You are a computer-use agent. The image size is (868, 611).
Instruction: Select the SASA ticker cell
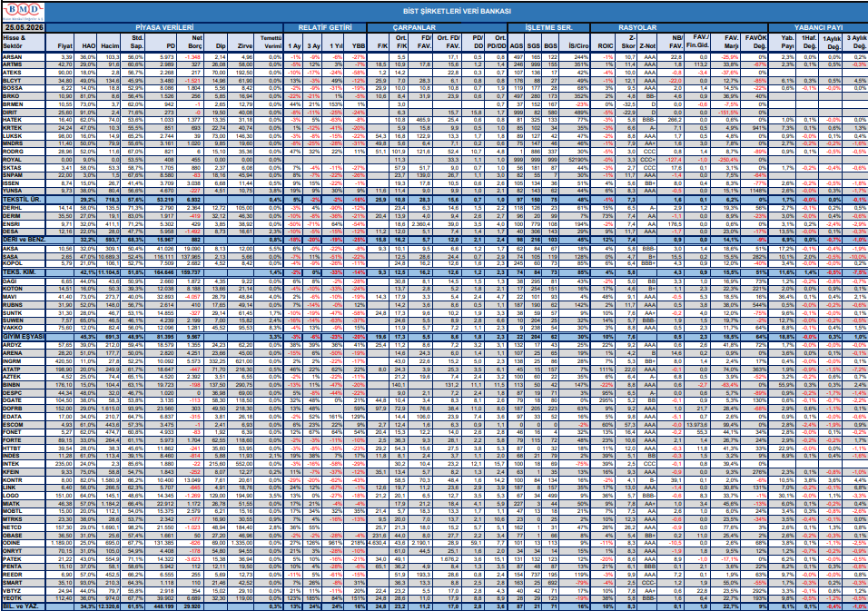[x=24, y=257]
